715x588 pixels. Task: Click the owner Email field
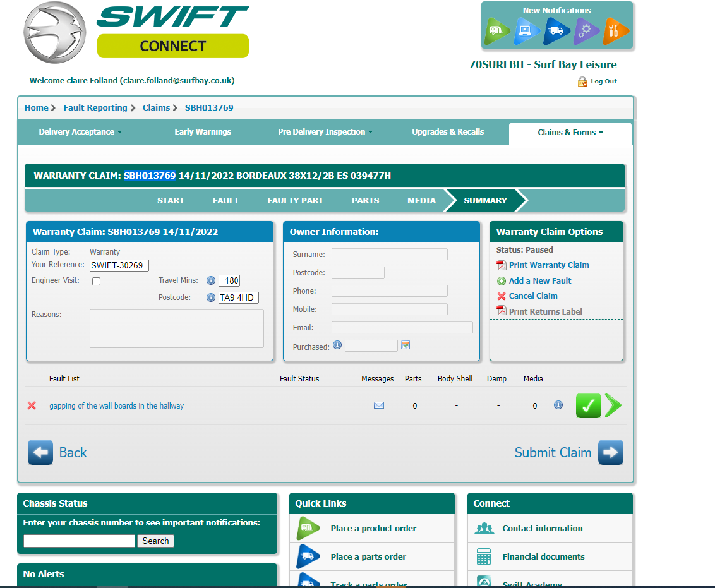(x=402, y=327)
